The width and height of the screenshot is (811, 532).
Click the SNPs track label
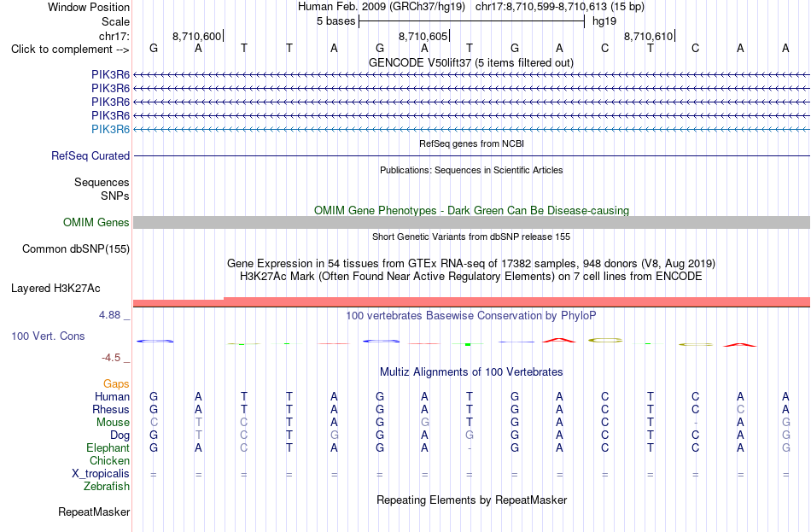click(115, 196)
